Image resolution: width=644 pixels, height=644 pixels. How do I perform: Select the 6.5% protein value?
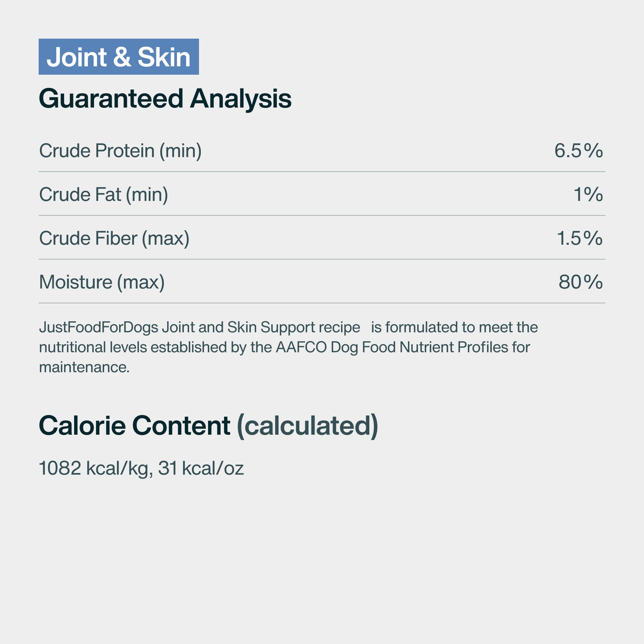(578, 150)
